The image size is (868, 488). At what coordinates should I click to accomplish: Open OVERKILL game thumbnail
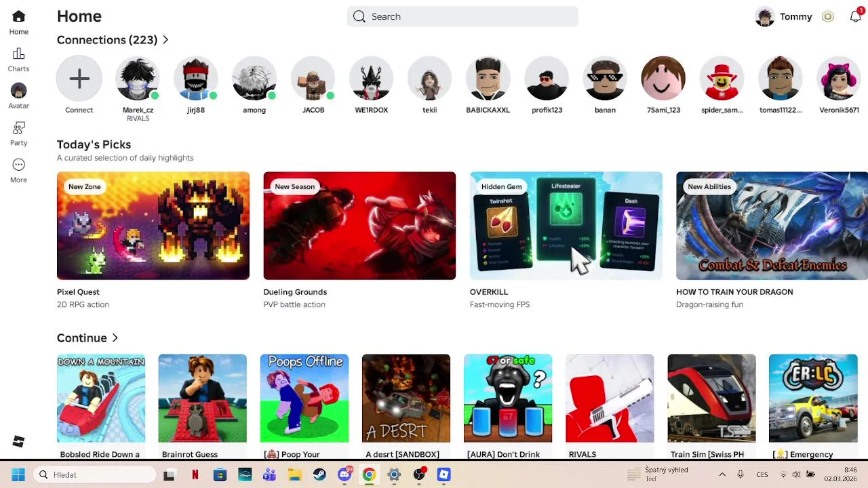(x=566, y=226)
